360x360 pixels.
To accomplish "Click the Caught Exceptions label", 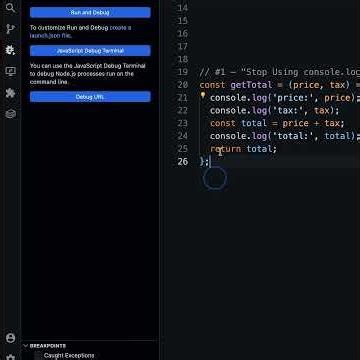I will pyautogui.click(x=69, y=356).
